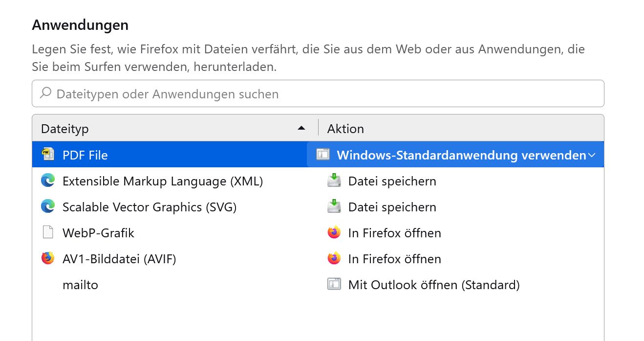Click Firefox icon in WebP-Grafik action
The width and height of the screenshot is (644, 341).
click(x=334, y=232)
